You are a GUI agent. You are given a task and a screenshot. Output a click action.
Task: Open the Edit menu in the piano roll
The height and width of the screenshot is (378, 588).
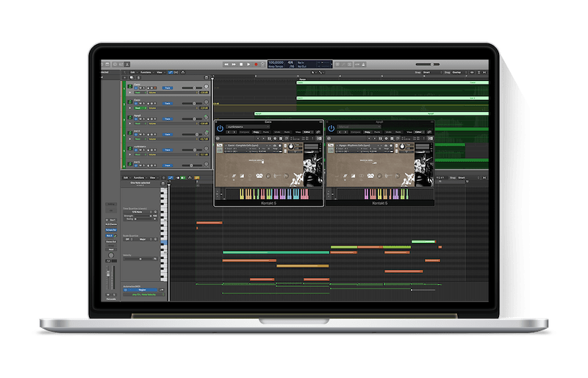click(126, 177)
